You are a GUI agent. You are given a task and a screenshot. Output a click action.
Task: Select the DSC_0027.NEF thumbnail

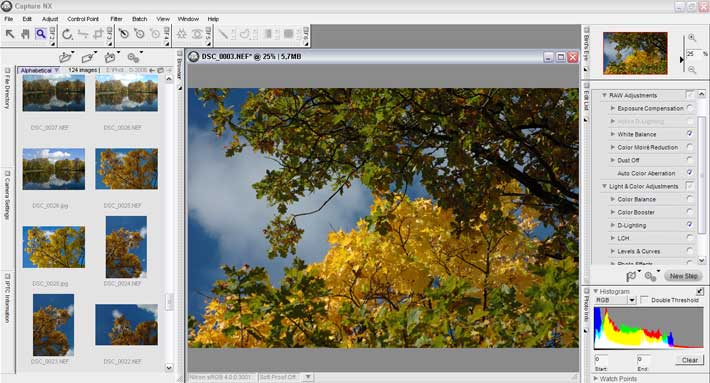[x=53, y=93]
